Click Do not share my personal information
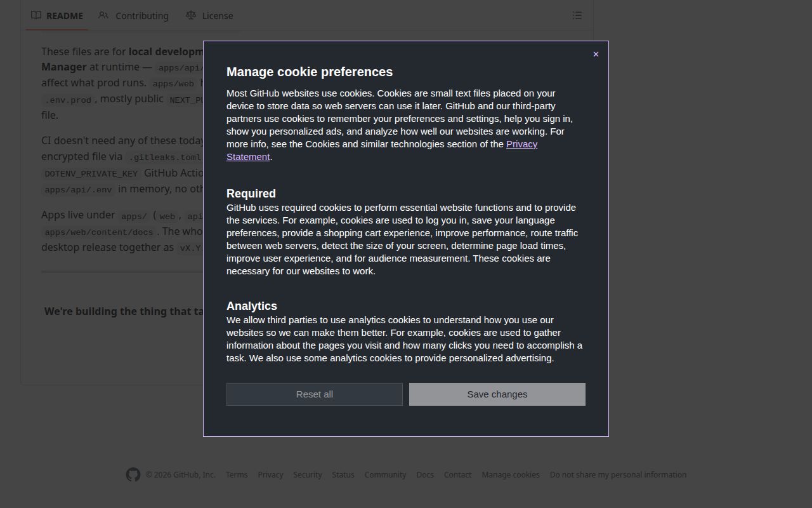 click(618, 475)
